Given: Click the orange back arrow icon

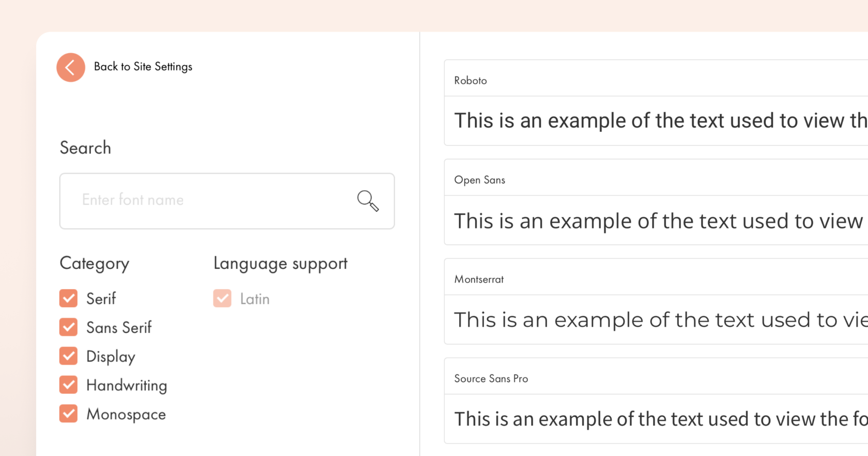Looking at the screenshot, I should [x=71, y=67].
